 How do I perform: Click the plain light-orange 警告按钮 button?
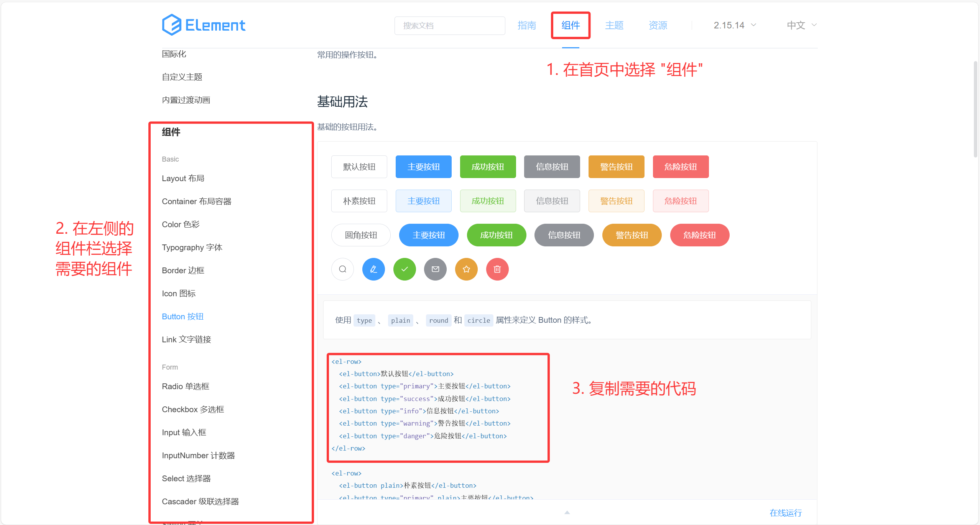pos(617,201)
